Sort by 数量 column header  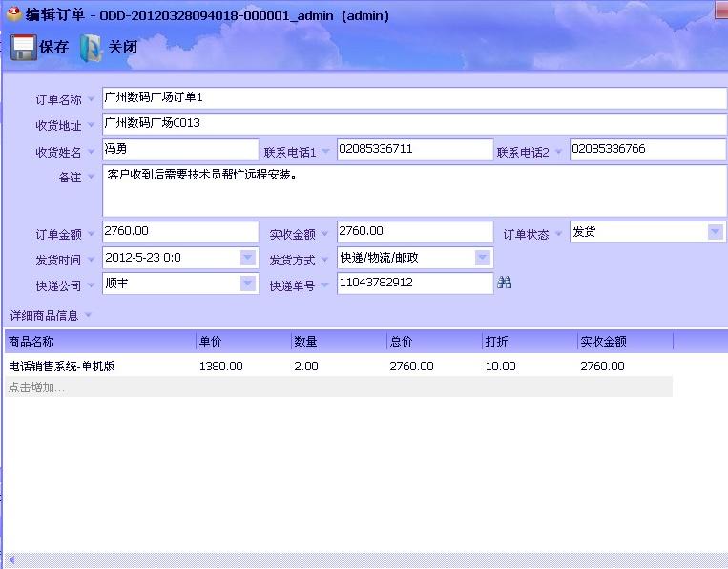click(339, 342)
